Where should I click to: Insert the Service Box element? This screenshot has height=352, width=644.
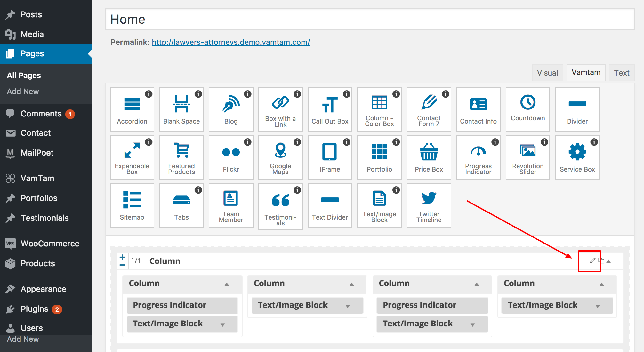[x=577, y=157]
